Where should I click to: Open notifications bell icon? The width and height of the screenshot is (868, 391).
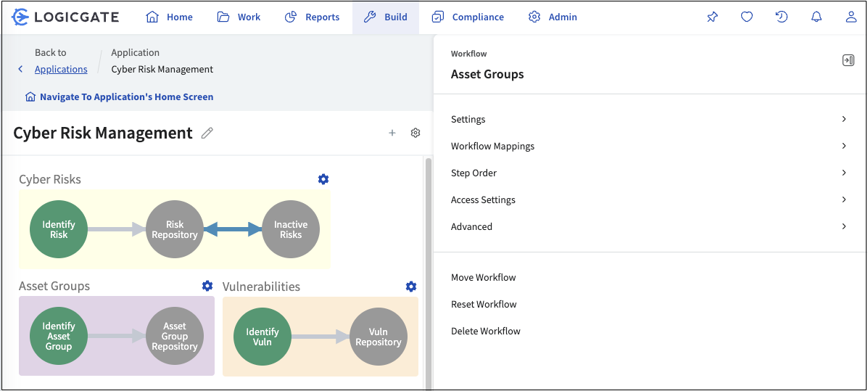pos(817,17)
